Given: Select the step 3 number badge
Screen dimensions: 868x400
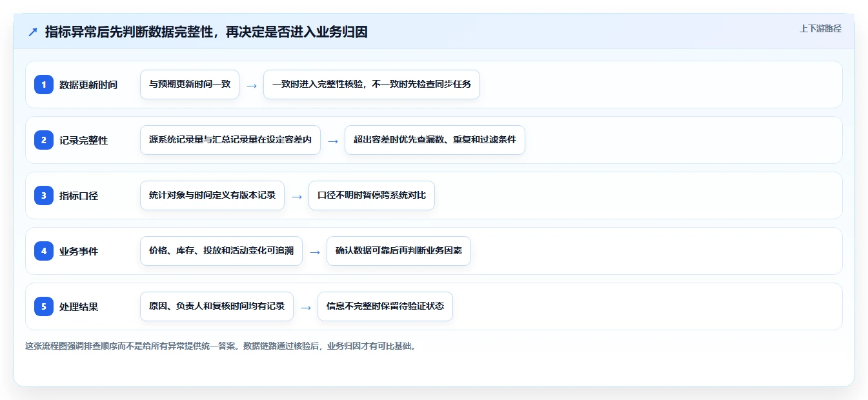Looking at the screenshot, I should (x=44, y=195).
